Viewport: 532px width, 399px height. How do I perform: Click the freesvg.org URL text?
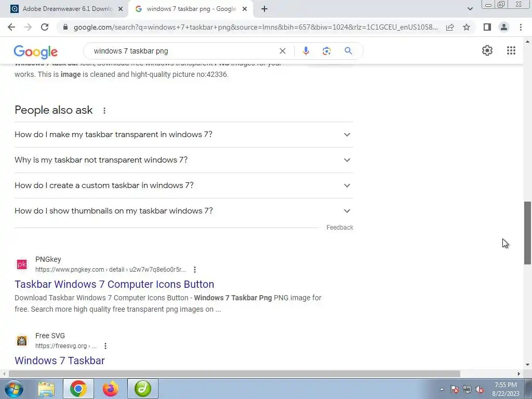pyautogui.click(x=66, y=346)
